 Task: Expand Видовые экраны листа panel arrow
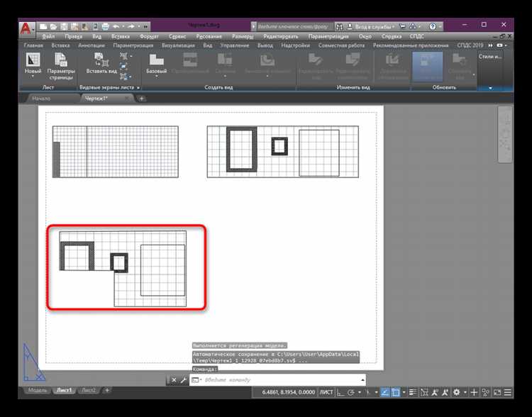138,87
